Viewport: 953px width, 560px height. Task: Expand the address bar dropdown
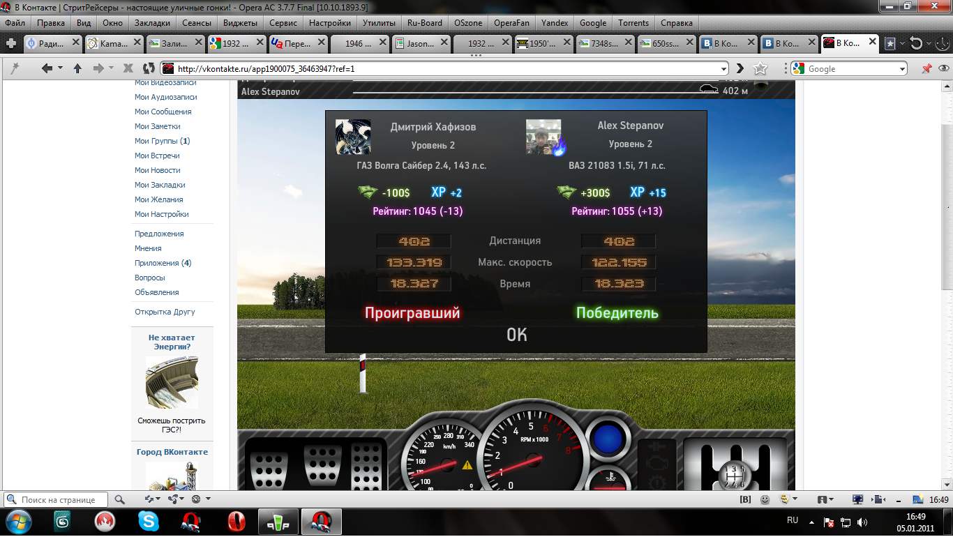pos(723,68)
